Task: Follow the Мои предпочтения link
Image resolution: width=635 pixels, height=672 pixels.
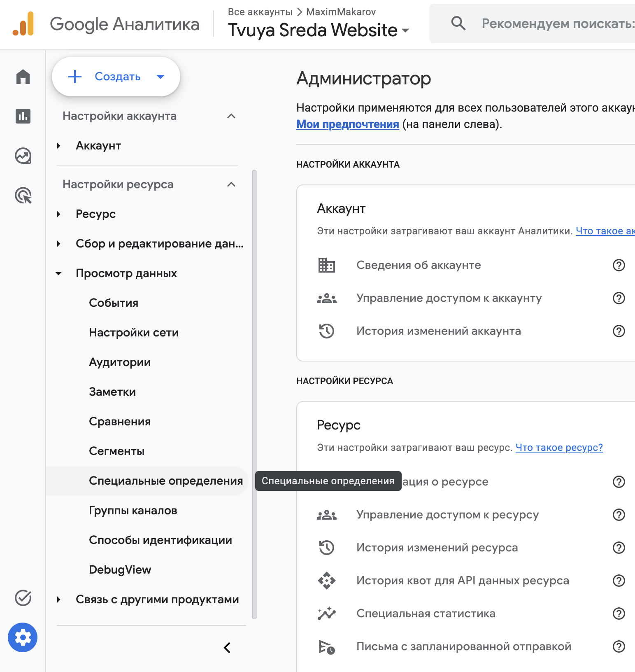Action: coord(348,124)
